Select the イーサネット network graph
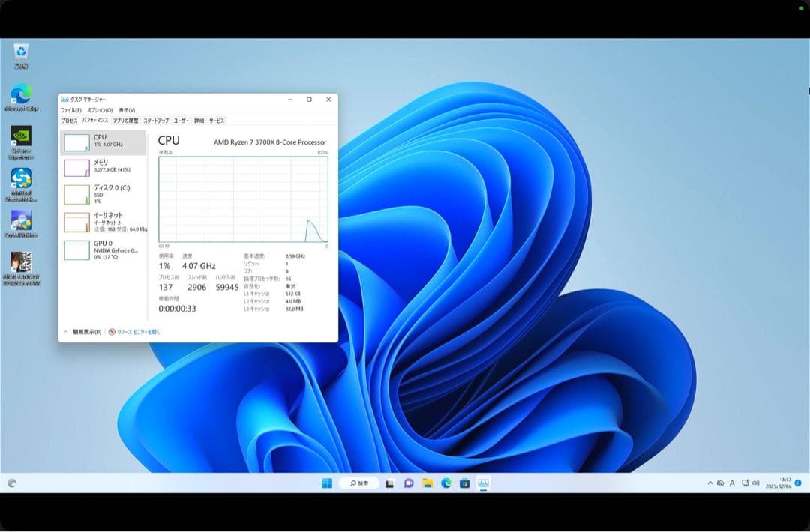This screenshot has height=532, width=810. tap(103, 222)
